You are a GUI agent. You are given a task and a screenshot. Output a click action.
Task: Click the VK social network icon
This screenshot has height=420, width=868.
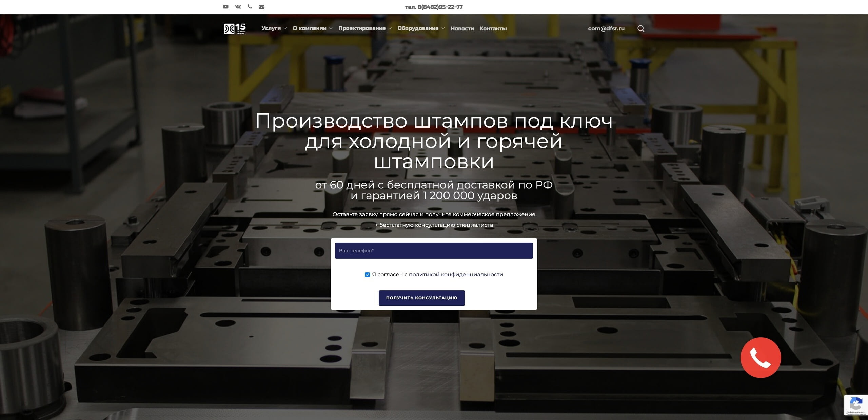[237, 6]
